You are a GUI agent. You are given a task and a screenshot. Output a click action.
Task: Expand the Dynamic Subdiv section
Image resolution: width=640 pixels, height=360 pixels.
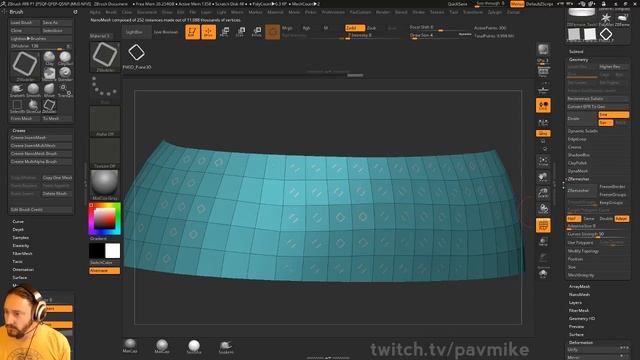coord(582,131)
